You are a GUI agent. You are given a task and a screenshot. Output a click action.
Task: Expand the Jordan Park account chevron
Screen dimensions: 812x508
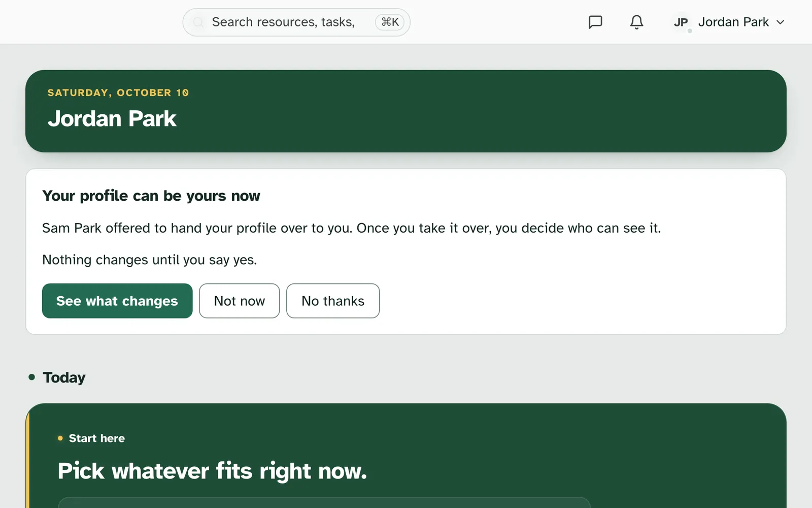(781, 22)
